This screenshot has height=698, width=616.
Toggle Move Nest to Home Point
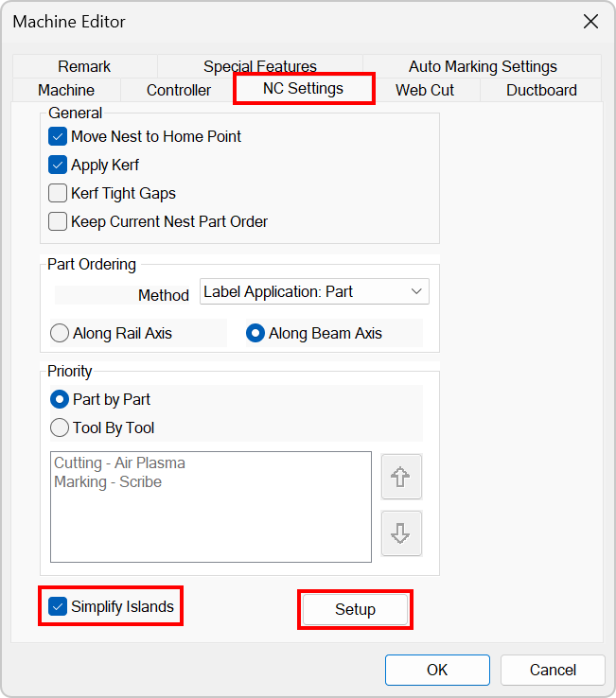58,136
